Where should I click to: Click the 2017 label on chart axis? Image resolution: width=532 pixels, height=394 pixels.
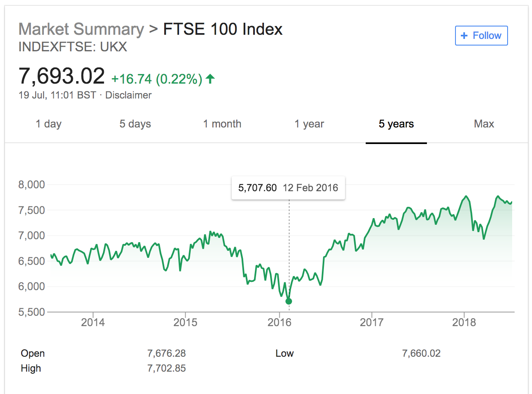coord(372,322)
